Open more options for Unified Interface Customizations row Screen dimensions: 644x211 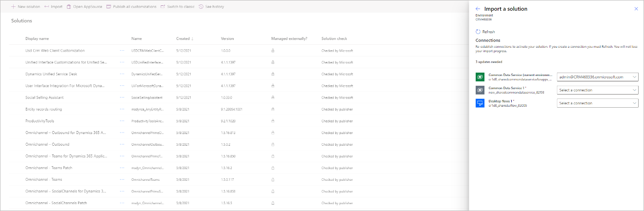[122, 62]
